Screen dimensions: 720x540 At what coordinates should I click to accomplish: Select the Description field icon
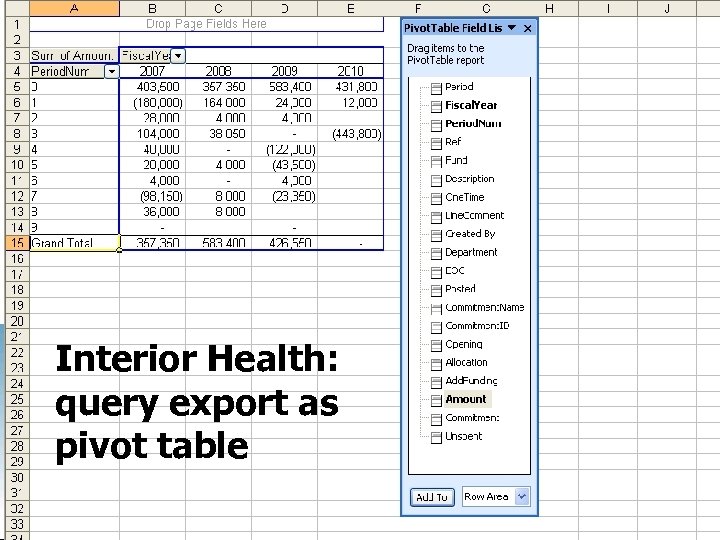[436, 180]
